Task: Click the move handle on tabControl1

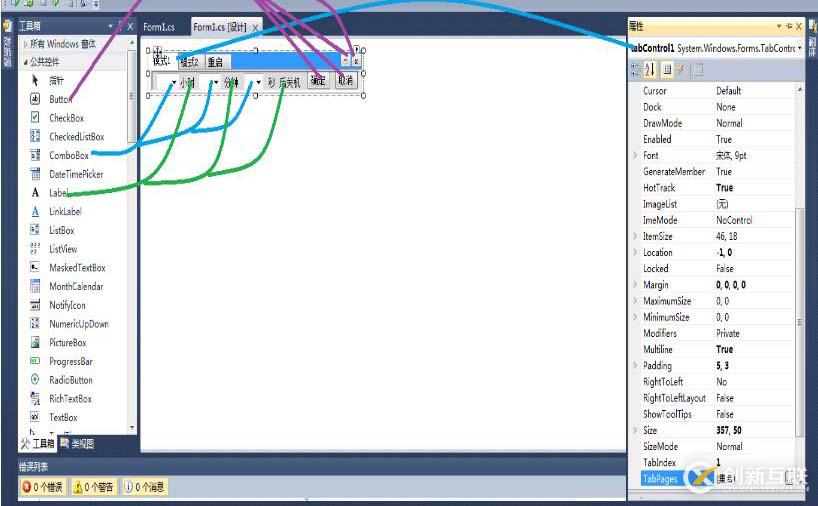Action: click(x=158, y=52)
